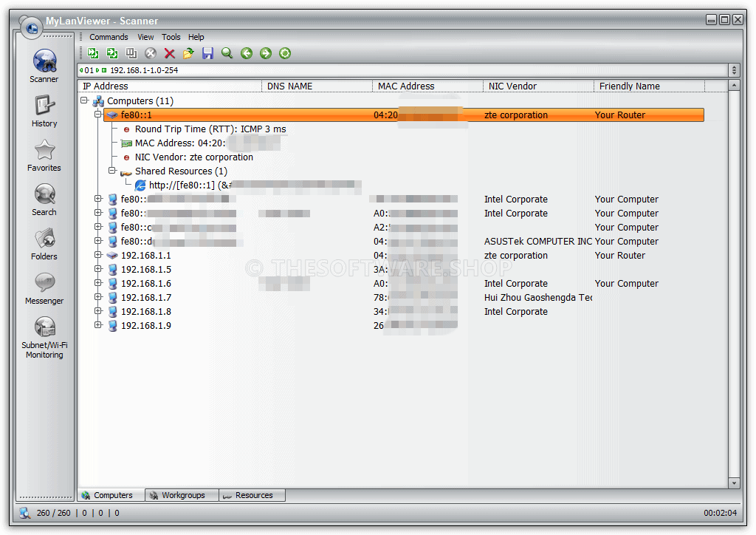This screenshot has width=756, height=535.
Task: Expand the 192.168.1.5 node
Action: [x=98, y=269]
